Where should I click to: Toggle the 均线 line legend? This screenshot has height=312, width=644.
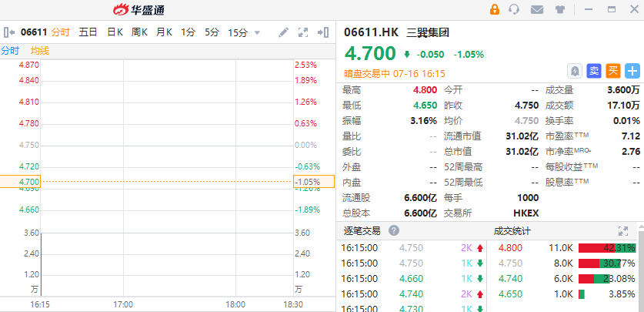point(39,50)
